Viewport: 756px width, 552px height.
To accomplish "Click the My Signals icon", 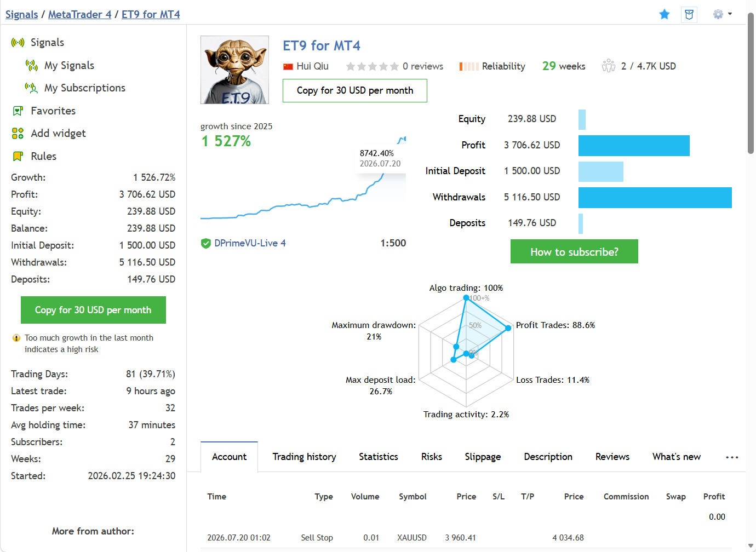I will coord(32,65).
